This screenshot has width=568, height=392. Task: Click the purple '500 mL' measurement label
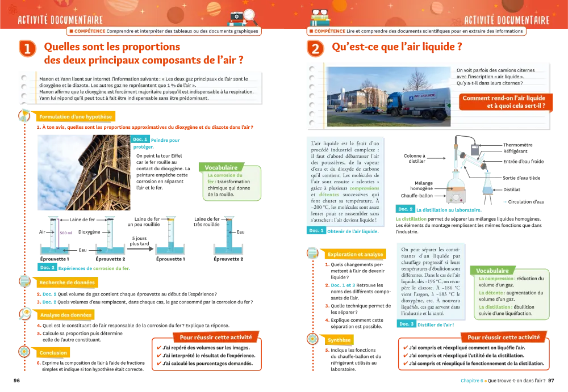point(66,233)
